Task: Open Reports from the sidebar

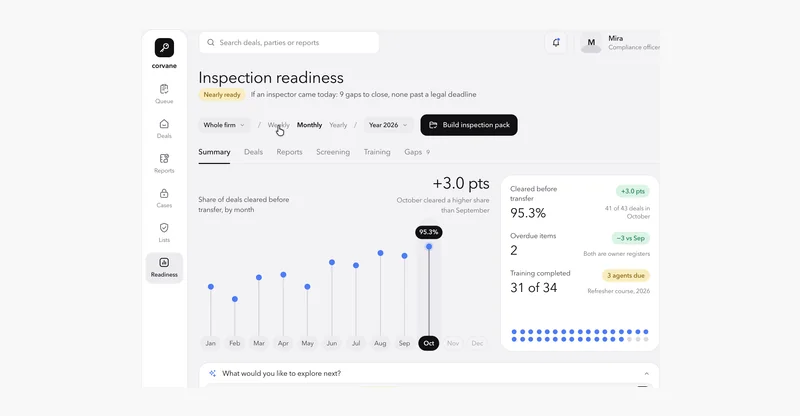Action: [x=164, y=163]
